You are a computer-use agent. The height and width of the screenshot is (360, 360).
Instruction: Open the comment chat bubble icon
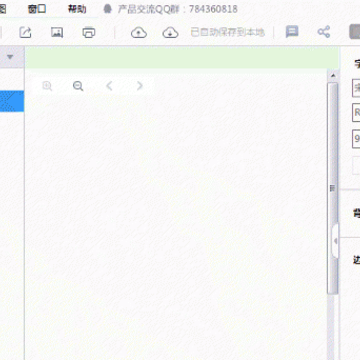[x=292, y=32]
